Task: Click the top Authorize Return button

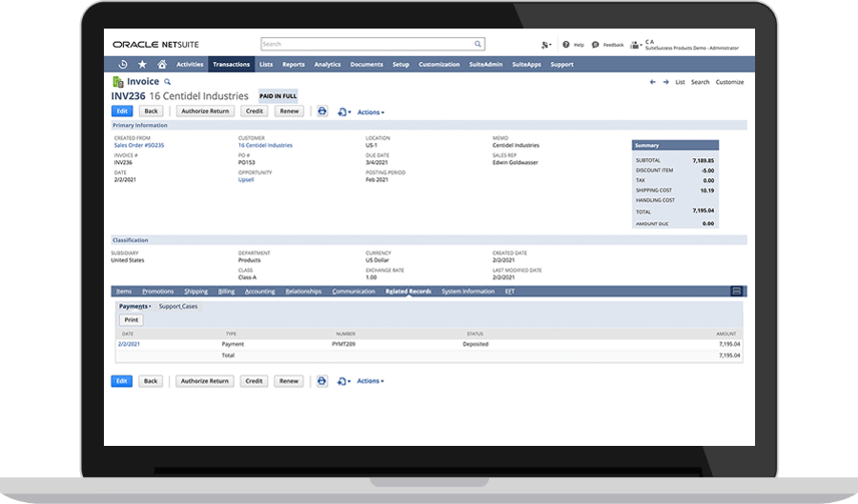Action: coord(205,111)
